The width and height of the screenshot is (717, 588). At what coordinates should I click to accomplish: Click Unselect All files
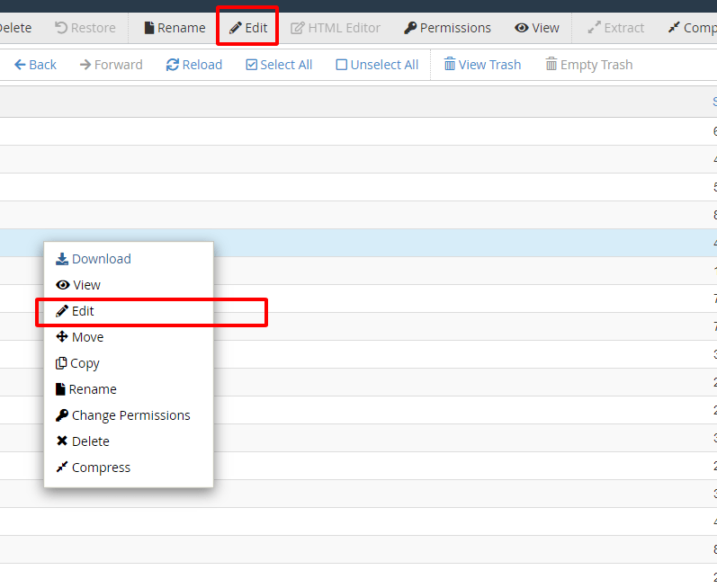pos(377,65)
